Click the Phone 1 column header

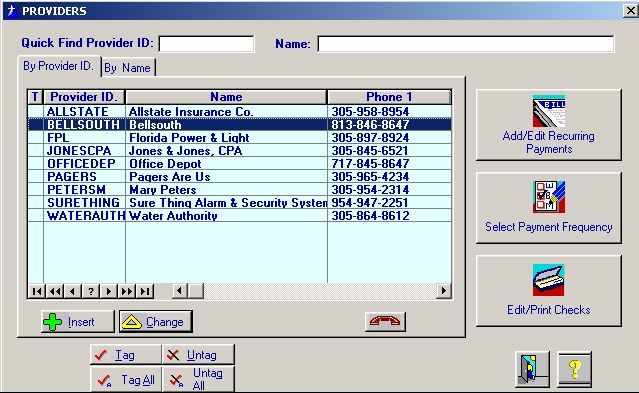click(x=389, y=97)
